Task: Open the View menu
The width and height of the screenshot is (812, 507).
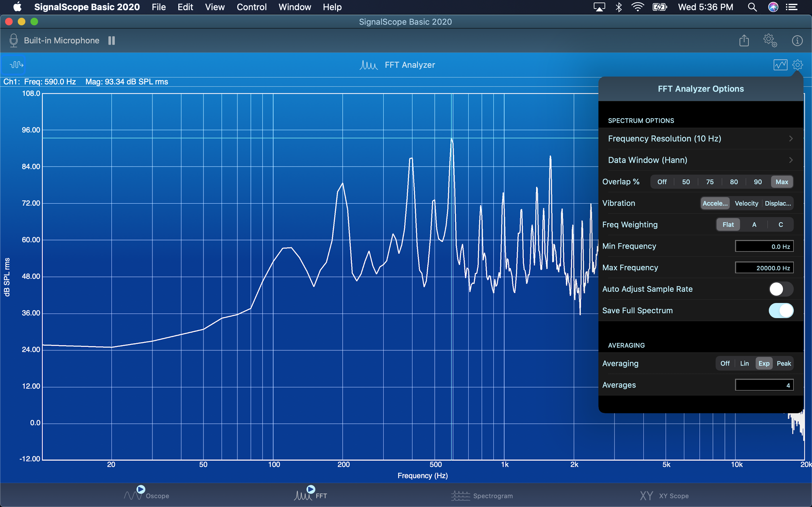Action: [215, 7]
